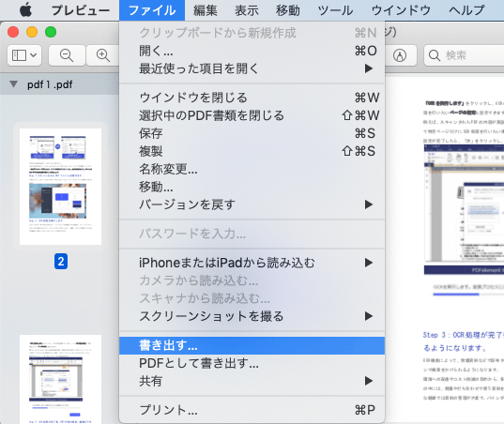Choose 選択中のPDF書類を閉じる

coord(252,115)
